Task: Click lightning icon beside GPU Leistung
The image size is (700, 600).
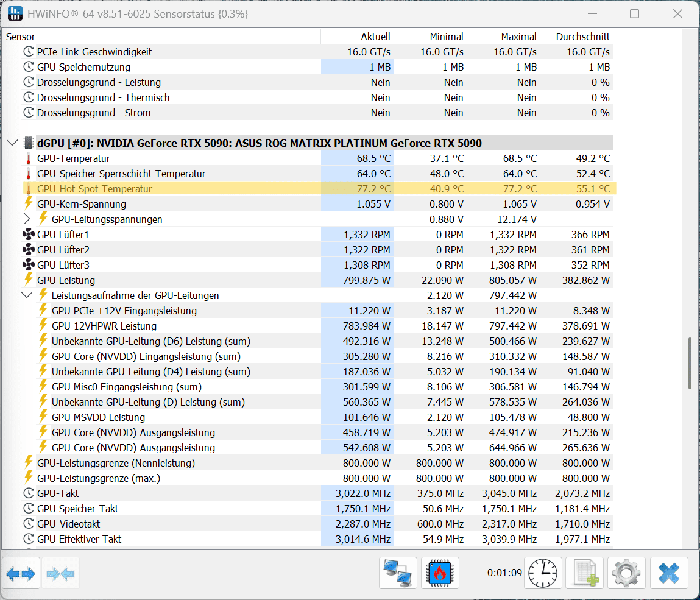Action: (29, 280)
